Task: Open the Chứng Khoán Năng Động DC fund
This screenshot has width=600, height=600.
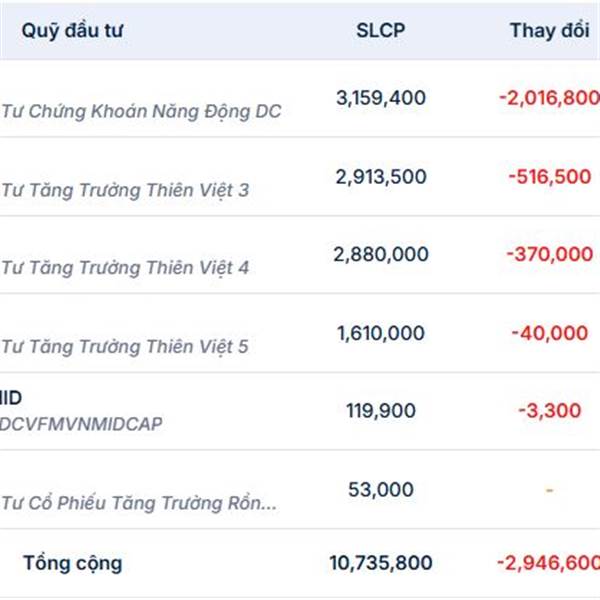Action: (x=141, y=111)
